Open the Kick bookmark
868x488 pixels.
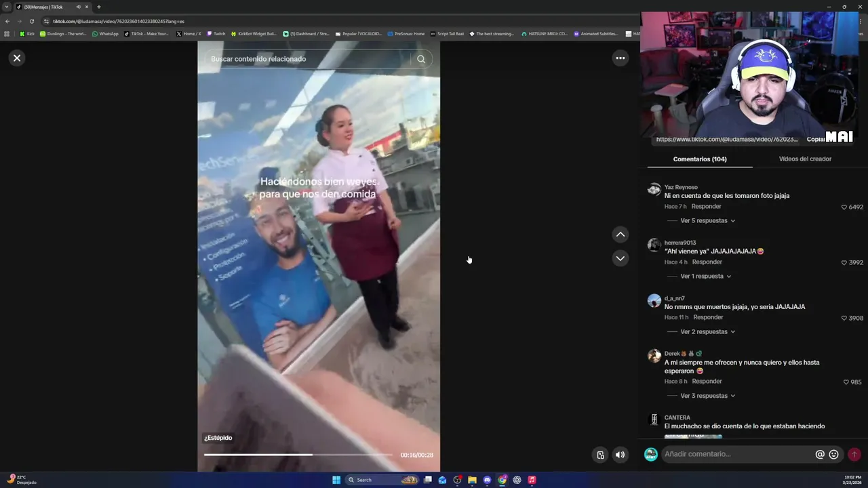coord(27,34)
